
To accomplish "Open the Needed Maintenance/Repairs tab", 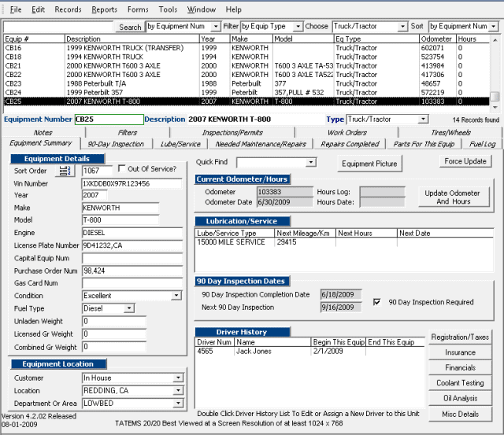I will click(x=261, y=144).
